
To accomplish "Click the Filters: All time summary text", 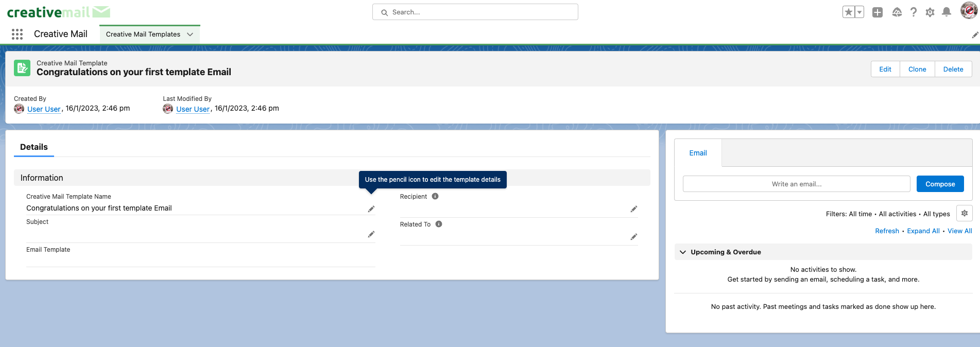I will tap(888, 214).
